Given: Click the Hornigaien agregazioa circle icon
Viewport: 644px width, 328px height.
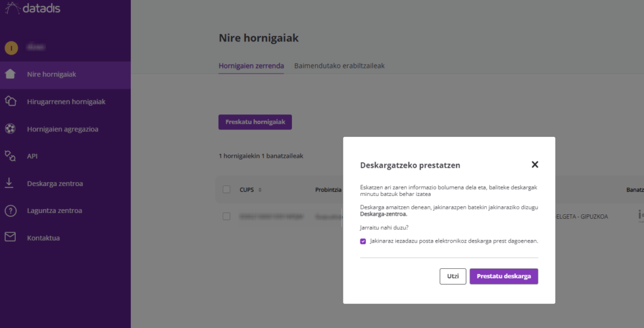Looking at the screenshot, I should pos(10,129).
